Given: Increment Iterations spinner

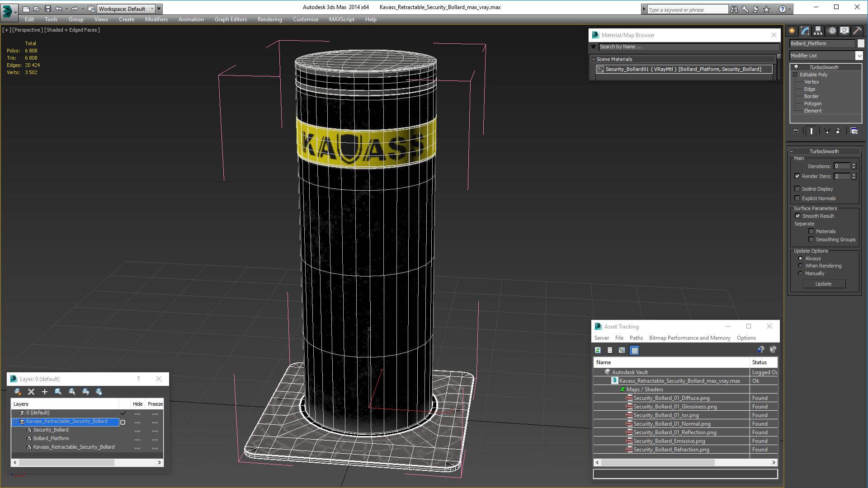Looking at the screenshot, I should coord(854,164).
